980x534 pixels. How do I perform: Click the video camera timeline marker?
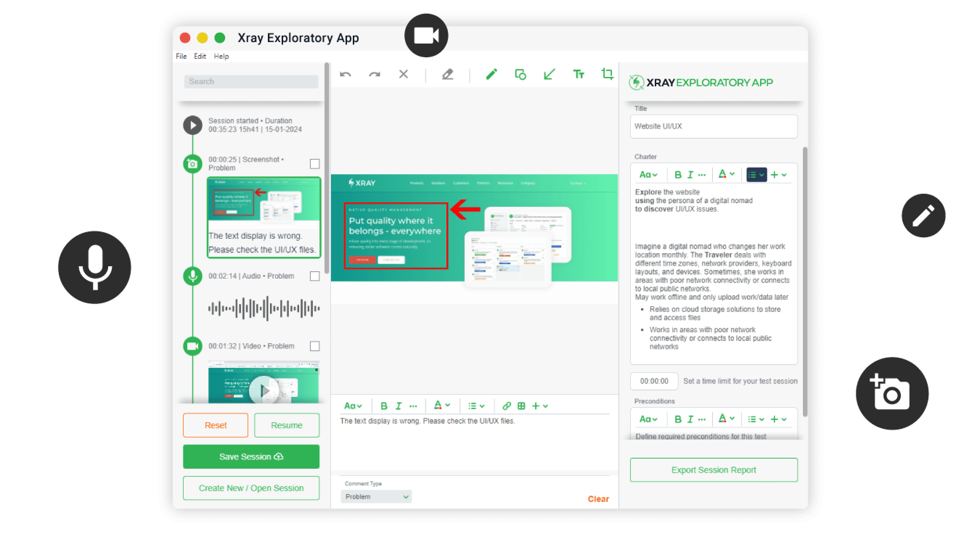coord(192,346)
